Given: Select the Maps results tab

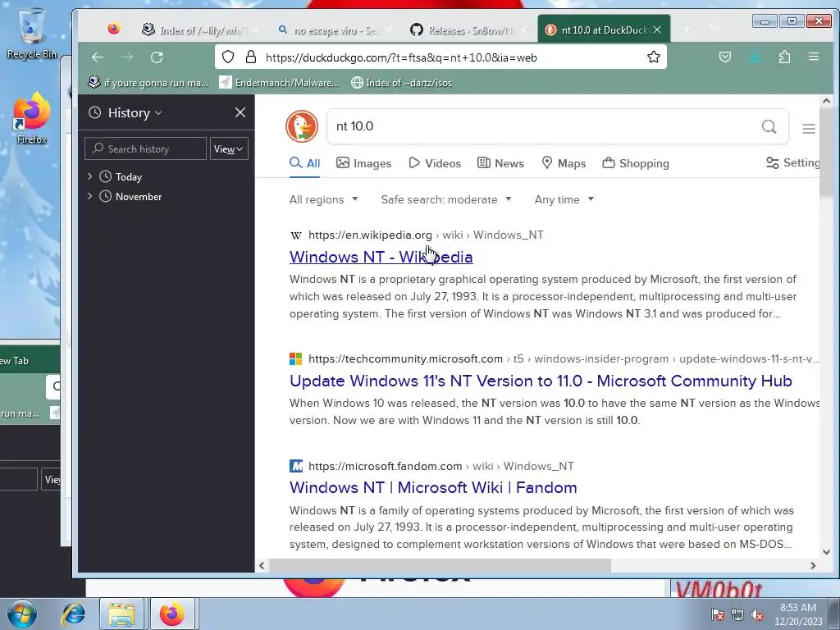Looking at the screenshot, I should (564, 163).
